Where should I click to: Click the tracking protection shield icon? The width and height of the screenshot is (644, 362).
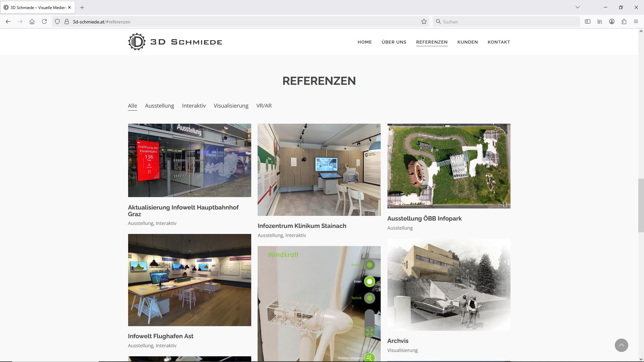57,22
